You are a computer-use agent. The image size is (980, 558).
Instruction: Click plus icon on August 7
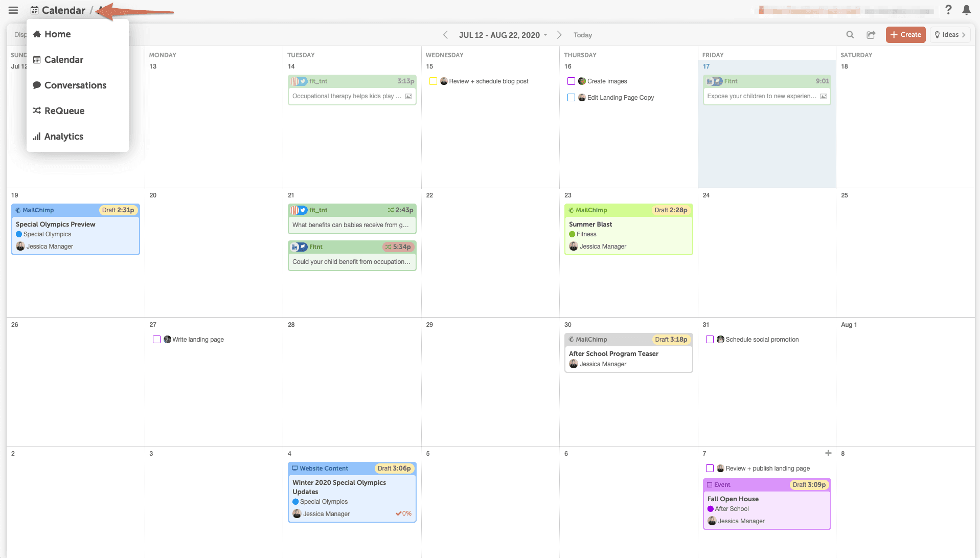(x=828, y=453)
